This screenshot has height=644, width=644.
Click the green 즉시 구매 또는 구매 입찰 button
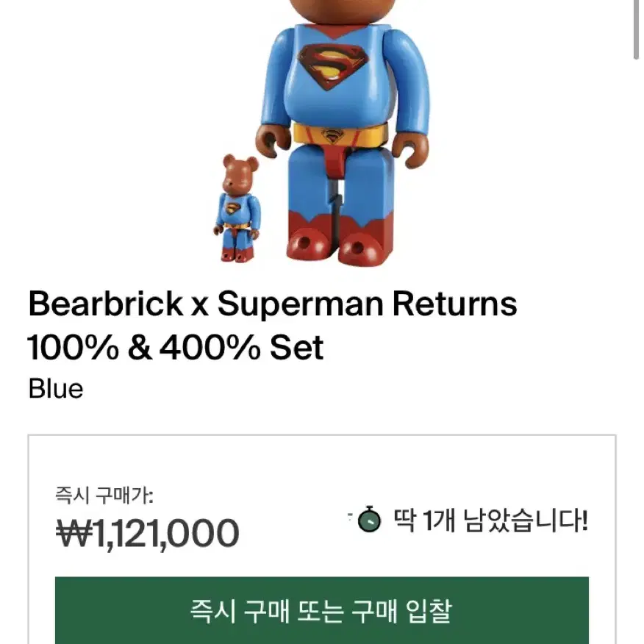click(321, 610)
